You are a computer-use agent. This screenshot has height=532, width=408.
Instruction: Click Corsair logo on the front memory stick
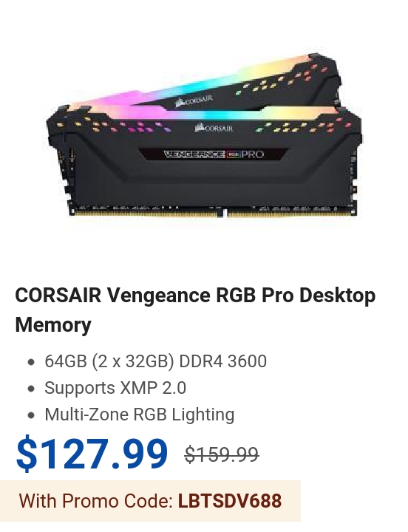[214, 128]
